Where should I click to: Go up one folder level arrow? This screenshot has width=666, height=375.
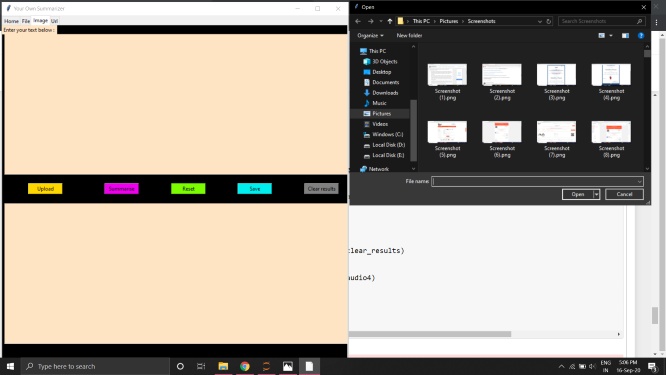tap(390, 21)
